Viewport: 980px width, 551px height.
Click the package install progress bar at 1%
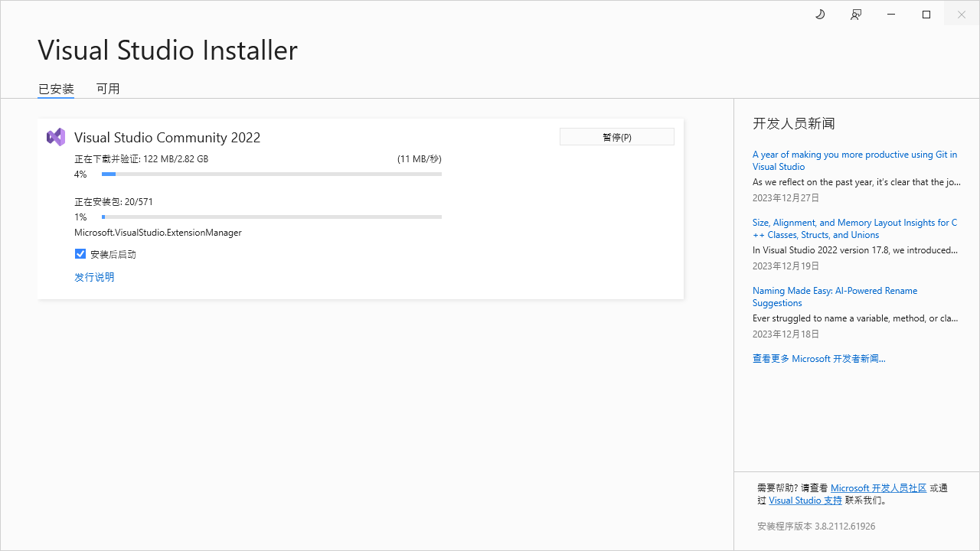point(272,217)
